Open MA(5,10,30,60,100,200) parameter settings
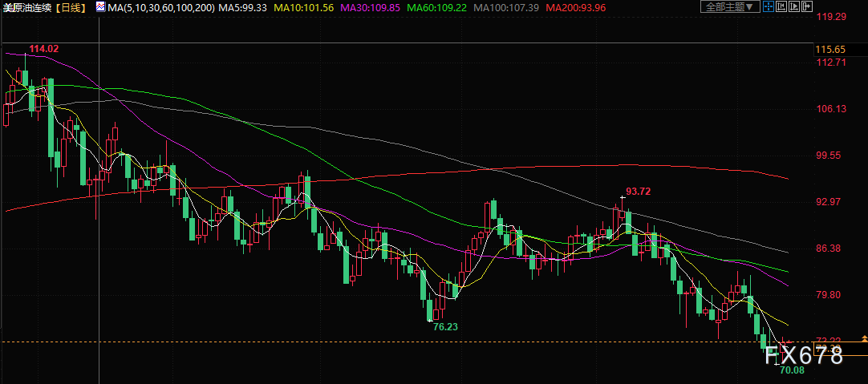The width and height of the screenshot is (868, 384). [x=160, y=7]
